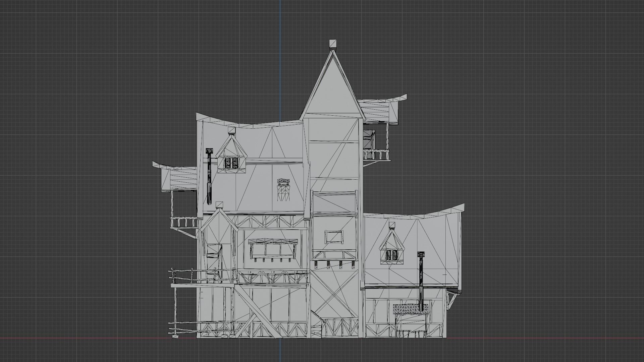The image size is (644, 362).
Task: Click the tall chimney pipe on left wall
Action: (x=209, y=176)
